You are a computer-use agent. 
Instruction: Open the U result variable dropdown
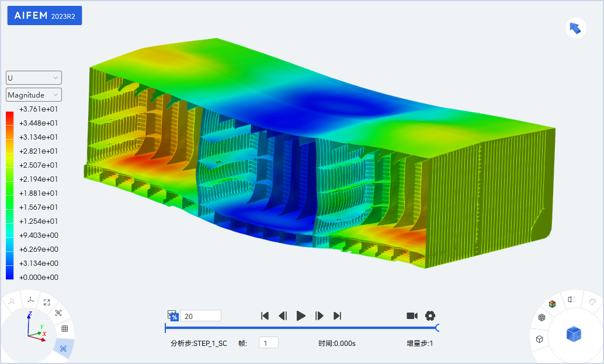pos(34,78)
